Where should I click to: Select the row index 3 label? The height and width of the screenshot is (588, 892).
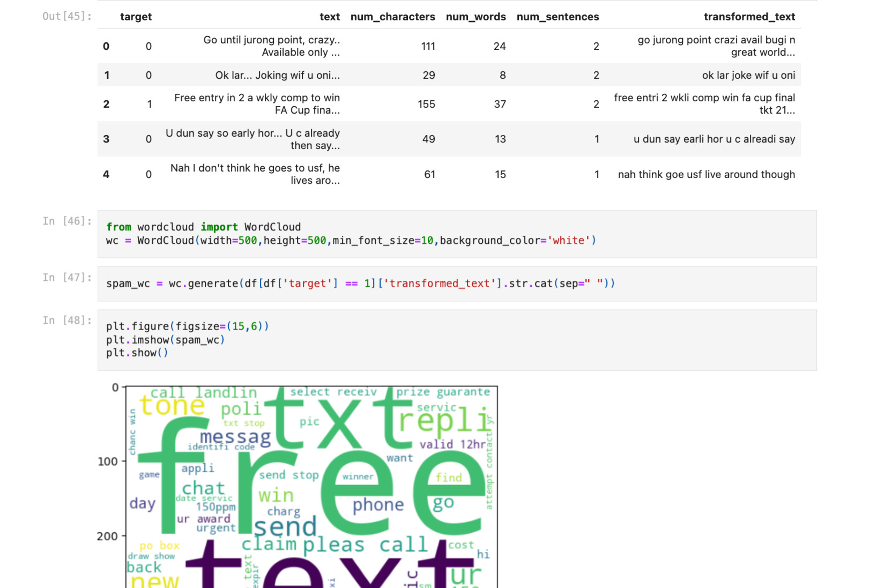[x=106, y=139]
